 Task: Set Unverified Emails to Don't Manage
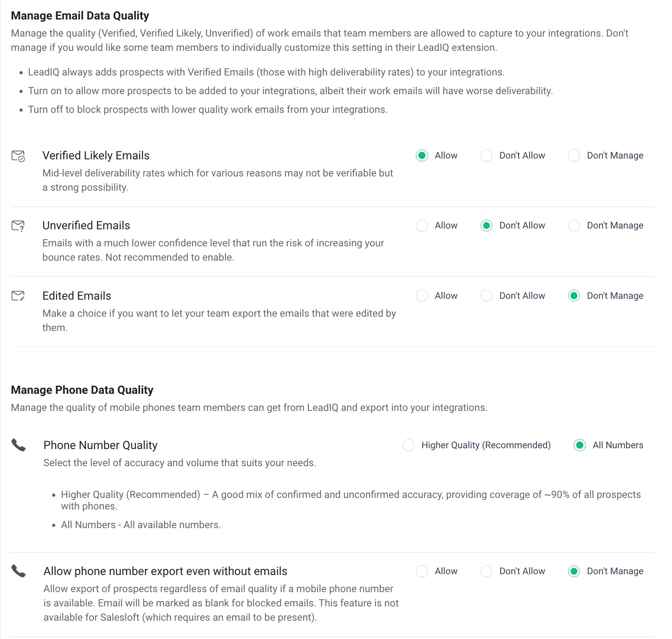[574, 225]
